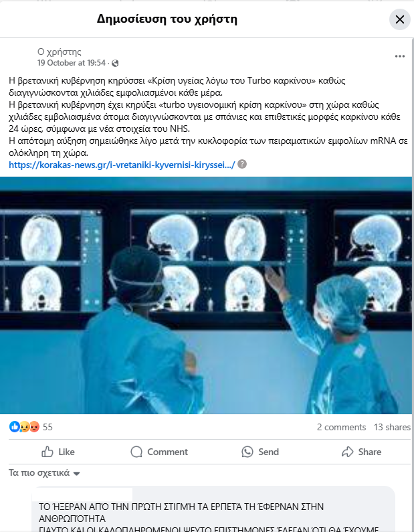414x532 pixels.
Task: Click the 19 October at 19:54 timestamp
Action: pos(72,63)
